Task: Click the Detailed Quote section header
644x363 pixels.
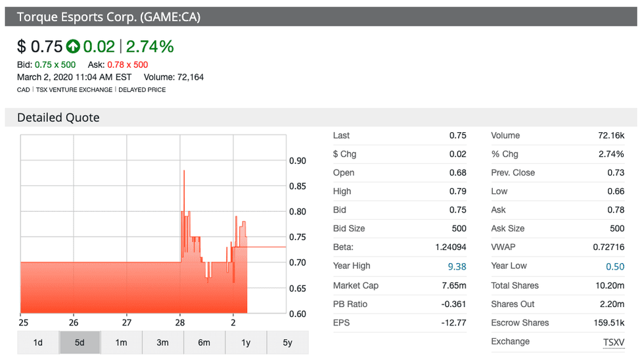Action: pos(58,118)
